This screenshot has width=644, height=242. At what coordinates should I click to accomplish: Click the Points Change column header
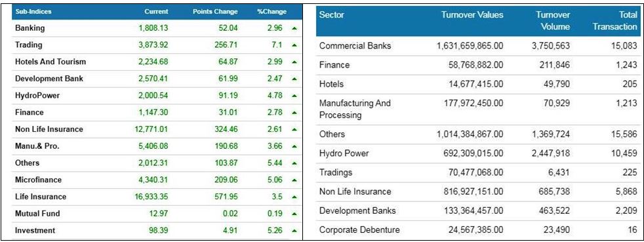point(215,12)
